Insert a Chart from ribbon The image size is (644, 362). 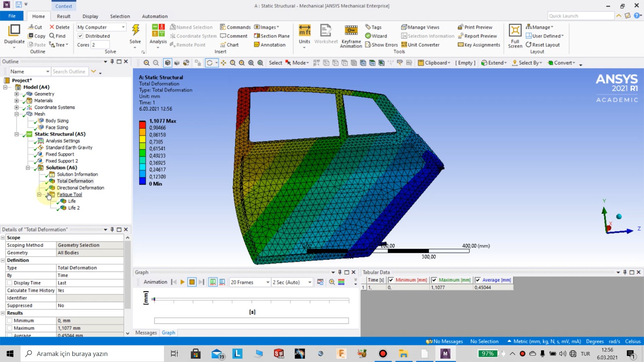coord(229,45)
